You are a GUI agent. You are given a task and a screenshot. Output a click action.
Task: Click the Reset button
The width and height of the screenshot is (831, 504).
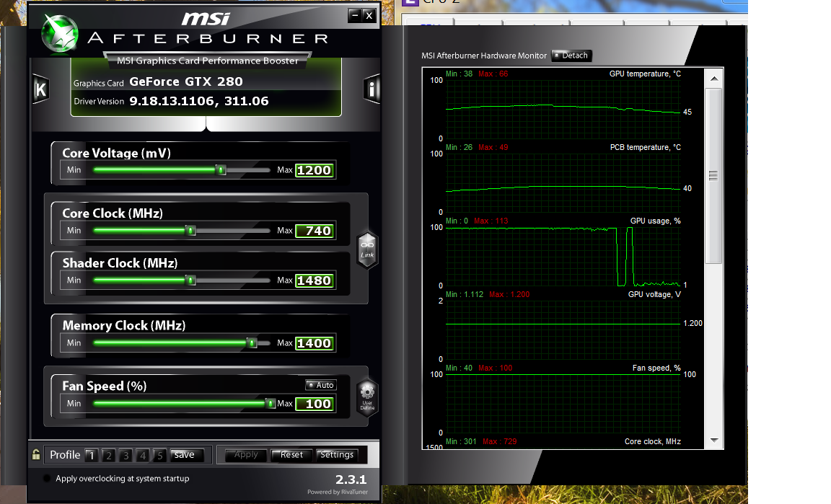[291, 455]
